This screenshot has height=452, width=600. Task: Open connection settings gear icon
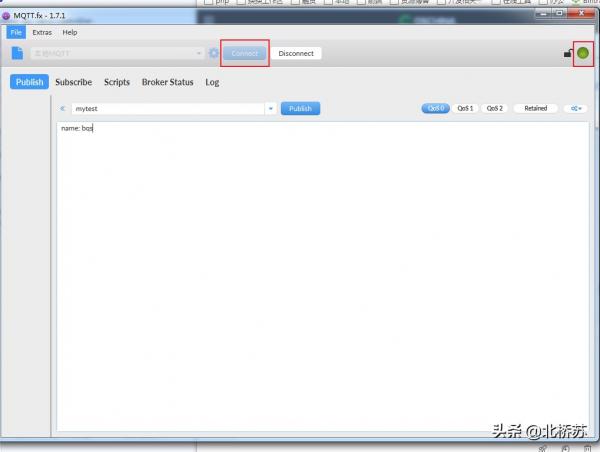coord(214,53)
